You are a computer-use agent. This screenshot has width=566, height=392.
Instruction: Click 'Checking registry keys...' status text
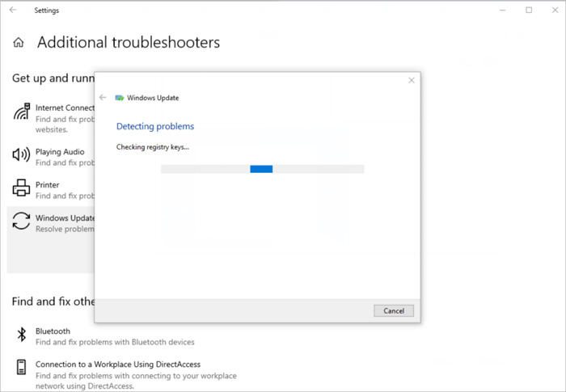[x=153, y=147]
